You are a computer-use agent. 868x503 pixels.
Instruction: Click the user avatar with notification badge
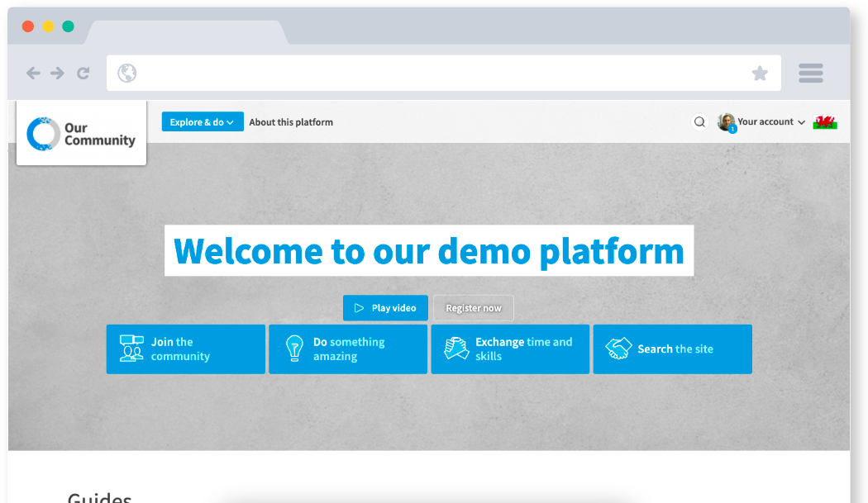pyautogui.click(x=727, y=122)
